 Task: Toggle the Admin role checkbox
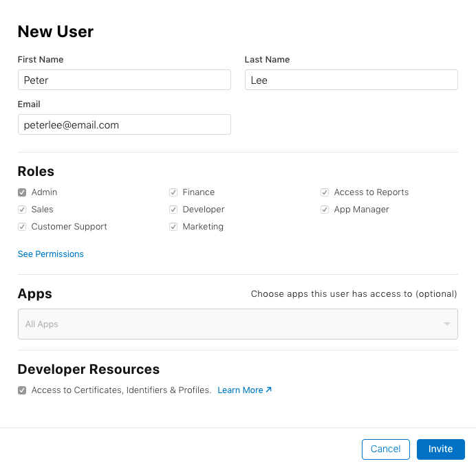tap(22, 192)
